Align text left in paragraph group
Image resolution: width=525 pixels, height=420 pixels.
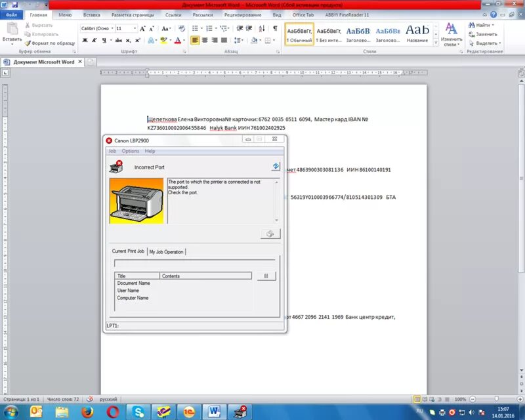click(195, 40)
